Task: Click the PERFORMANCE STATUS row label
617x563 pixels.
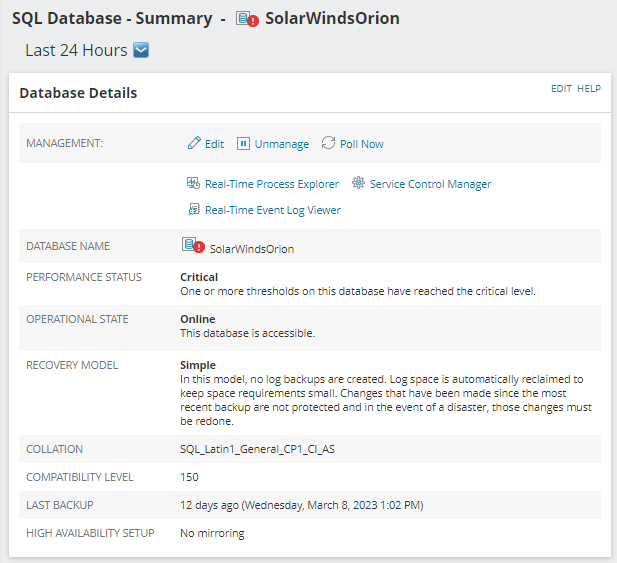Action: 84,277
